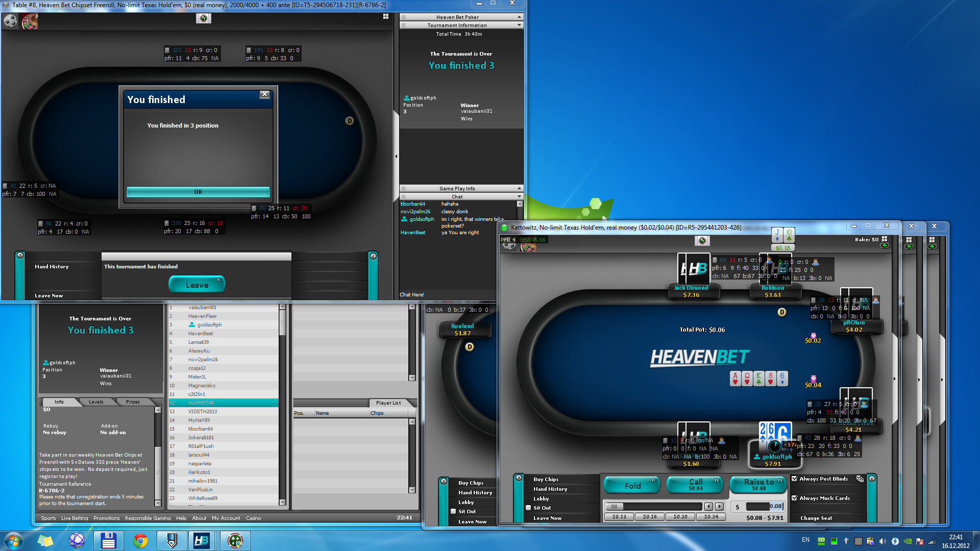Open Hand History on Kattowitz table
Viewport: 980px width, 551px height.
point(550,489)
